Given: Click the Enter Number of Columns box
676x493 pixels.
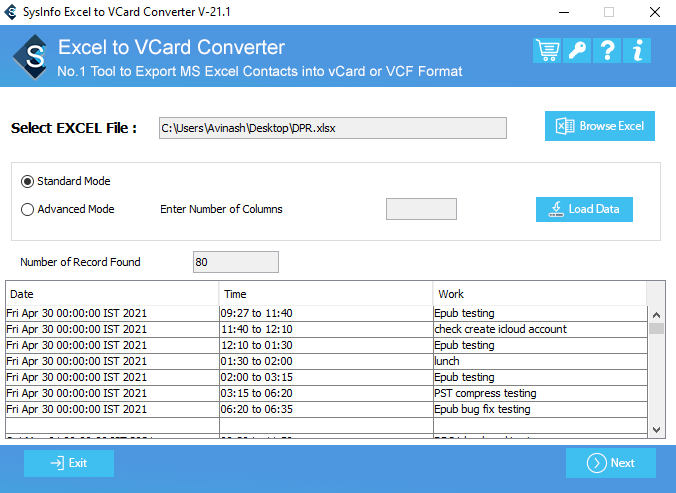Looking at the screenshot, I should [421, 209].
